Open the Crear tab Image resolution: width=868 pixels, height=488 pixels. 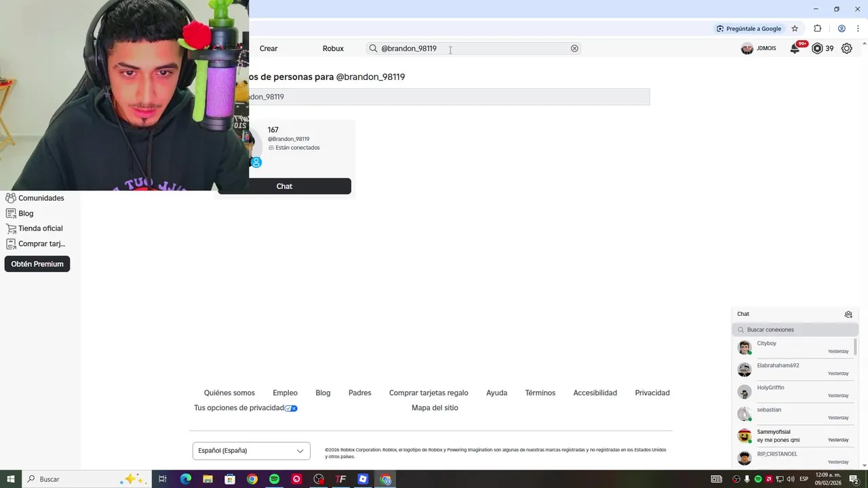tap(269, 48)
